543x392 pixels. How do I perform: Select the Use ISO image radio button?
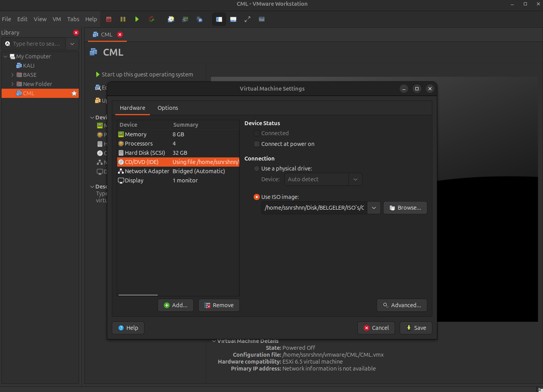click(x=257, y=197)
